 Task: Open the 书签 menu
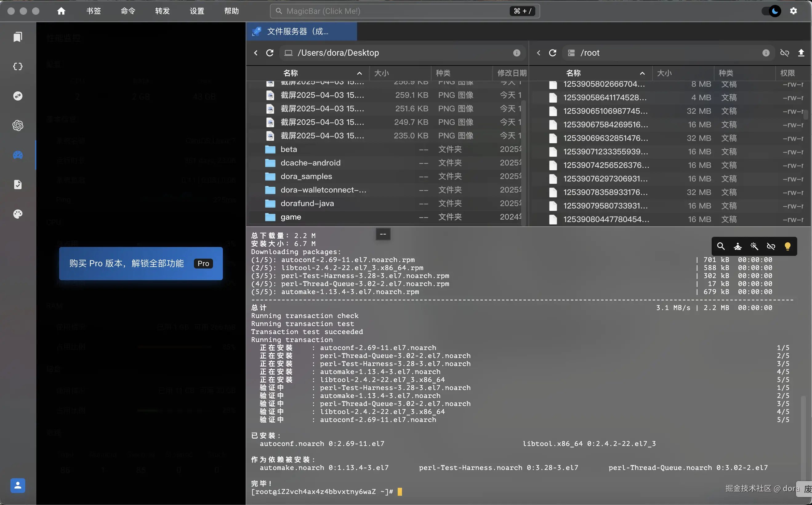pos(93,11)
